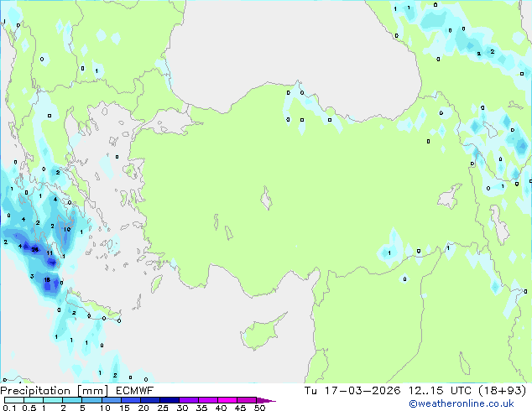Image resolution: width=532 pixels, height=411 pixels.
Task: Click the 40–45 mm magenta legend swatch
Action: coord(227,400)
